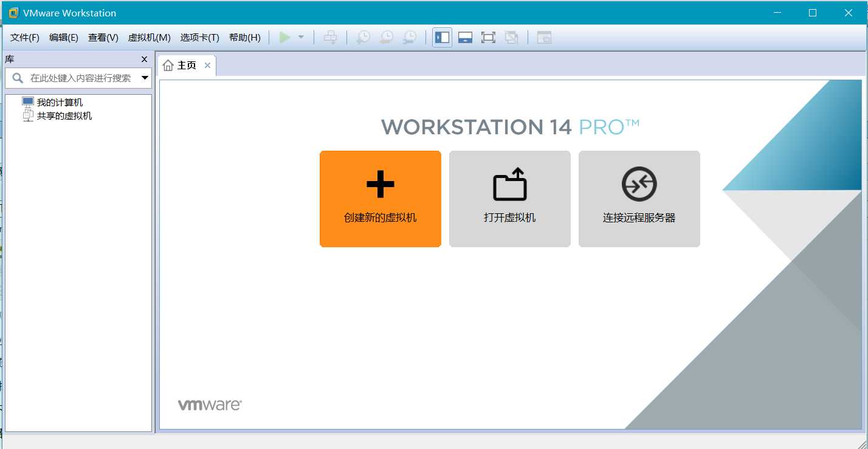Screen dimensions: 868x449
Task: Open the 帮助(H) menu
Action: point(245,38)
